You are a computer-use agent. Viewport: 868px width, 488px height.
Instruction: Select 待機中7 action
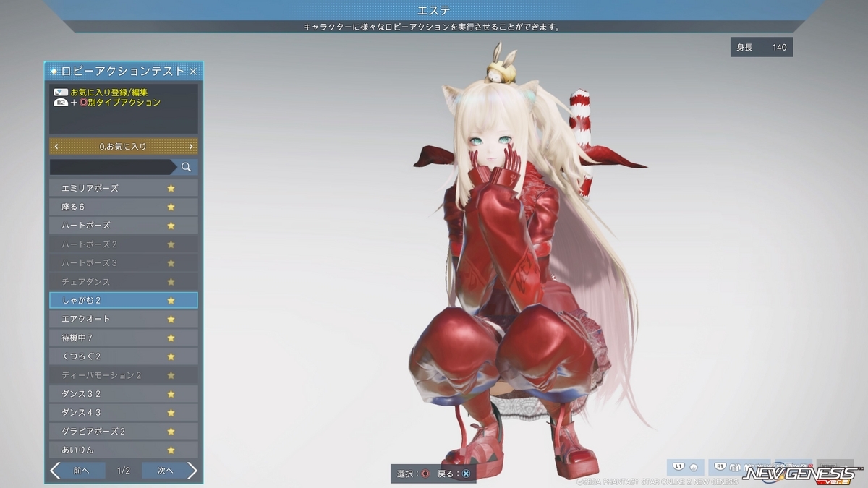(x=124, y=338)
